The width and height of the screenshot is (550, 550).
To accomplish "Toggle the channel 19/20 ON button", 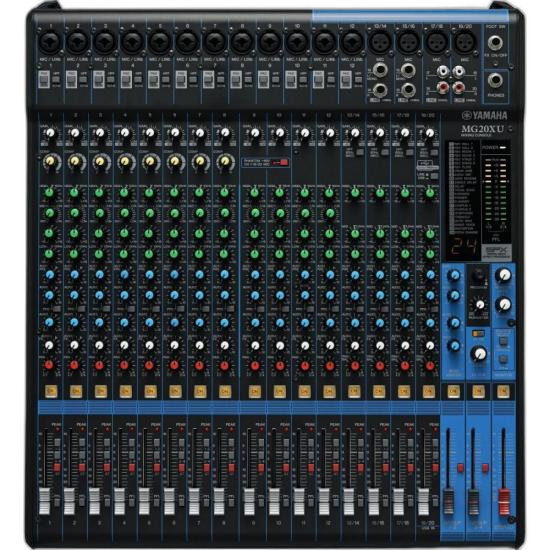I will point(429,391).
